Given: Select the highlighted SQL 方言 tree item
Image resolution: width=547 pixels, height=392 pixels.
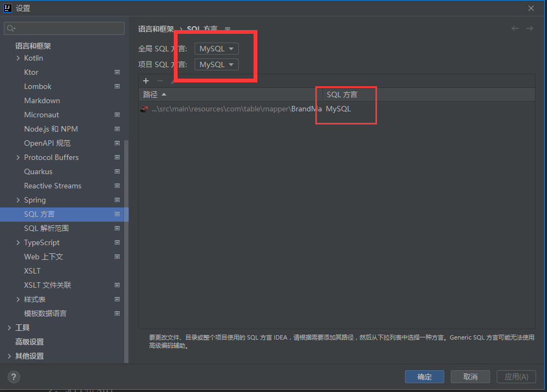Looking at the screenshot, I should point(64,215).
